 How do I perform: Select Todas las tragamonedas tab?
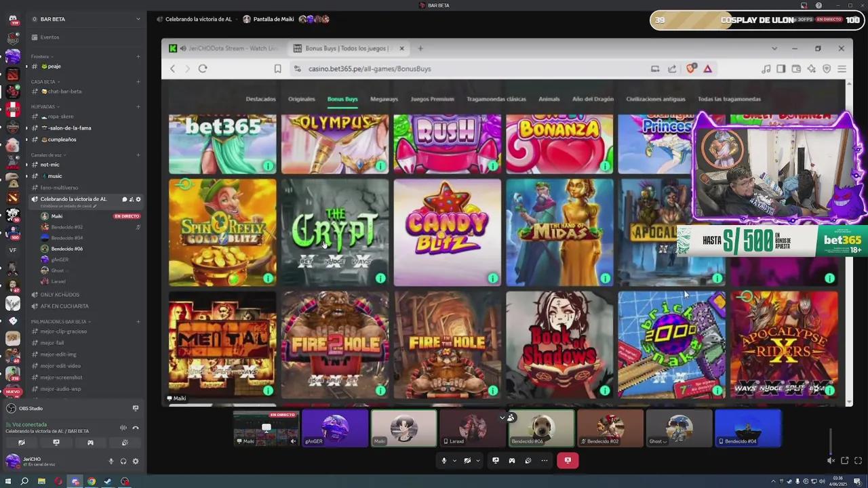pos(729,99)
